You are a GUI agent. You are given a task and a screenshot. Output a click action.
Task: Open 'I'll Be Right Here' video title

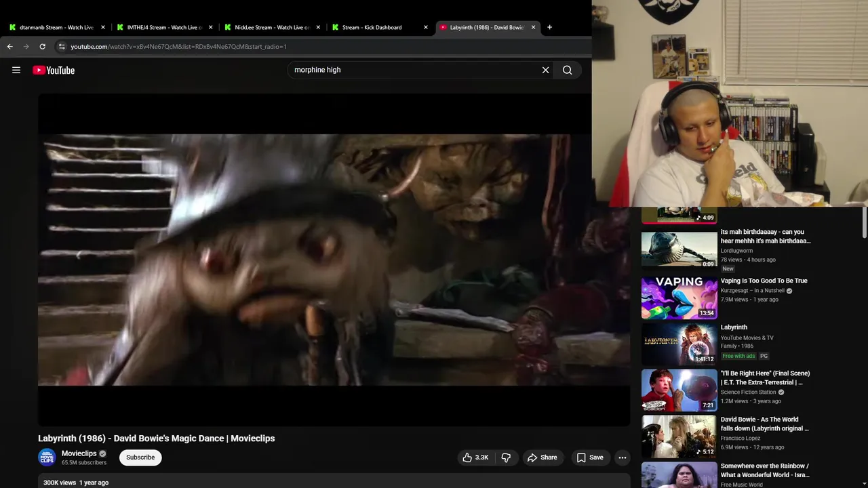(765, 378)
